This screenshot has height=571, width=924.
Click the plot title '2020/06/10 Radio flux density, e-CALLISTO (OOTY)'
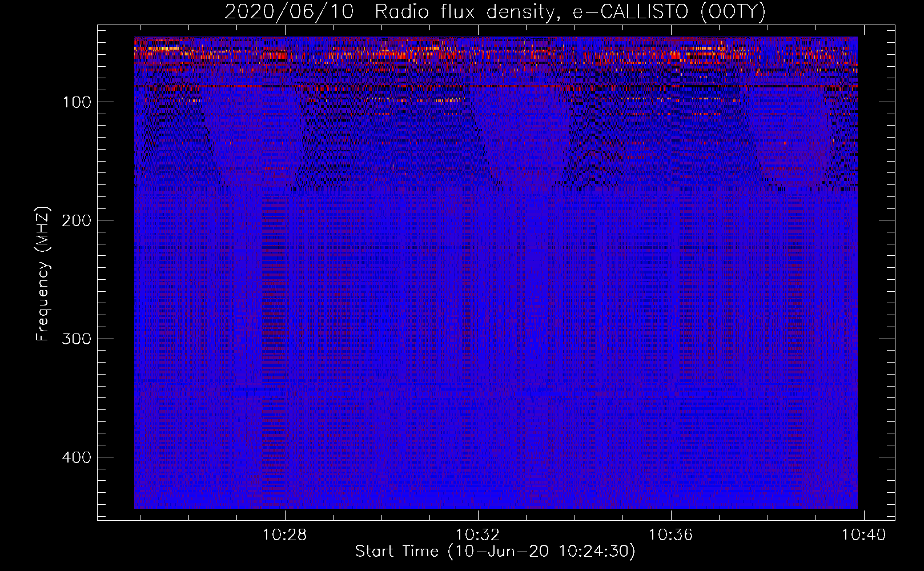(x=495, y=11)
